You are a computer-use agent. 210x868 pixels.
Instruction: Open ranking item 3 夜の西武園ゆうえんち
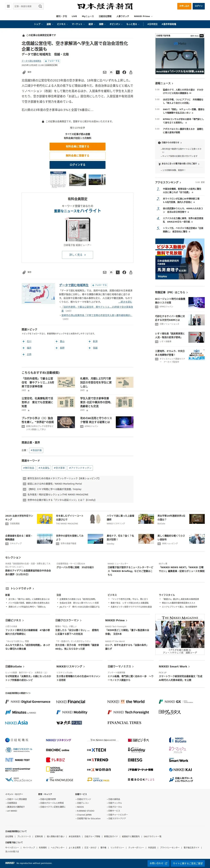tap(183, 210)
